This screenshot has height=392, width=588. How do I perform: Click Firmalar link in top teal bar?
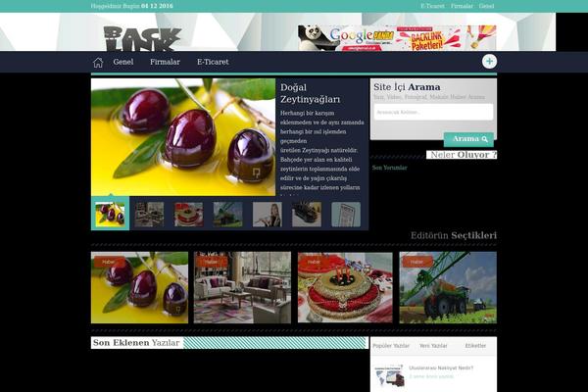(x=462, y=6)
